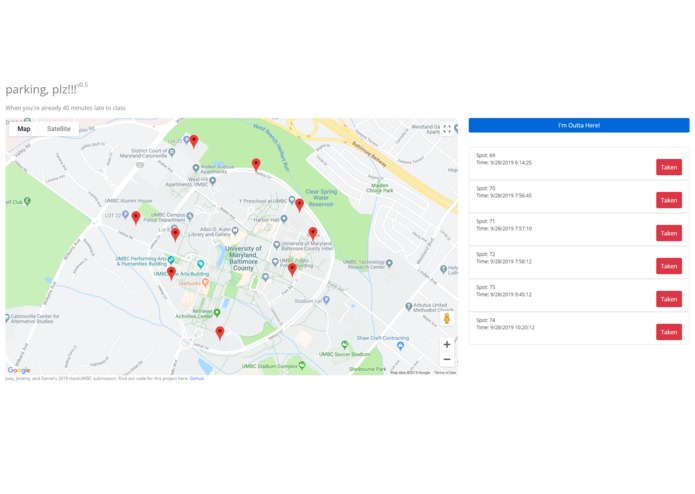Image resolution: width=695 pixels, height=494 pixels.
Task: Click UMBC Stadium Complex marker
Action: [302, 365]
